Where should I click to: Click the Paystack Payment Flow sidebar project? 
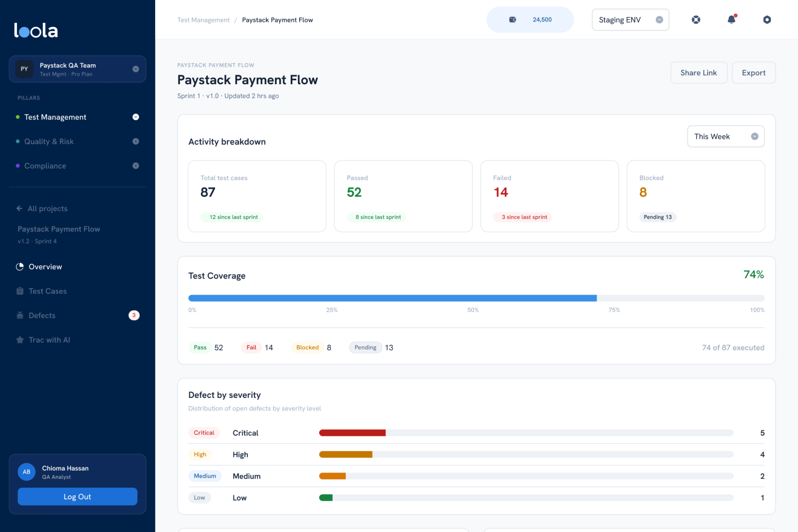pos(59,229)
